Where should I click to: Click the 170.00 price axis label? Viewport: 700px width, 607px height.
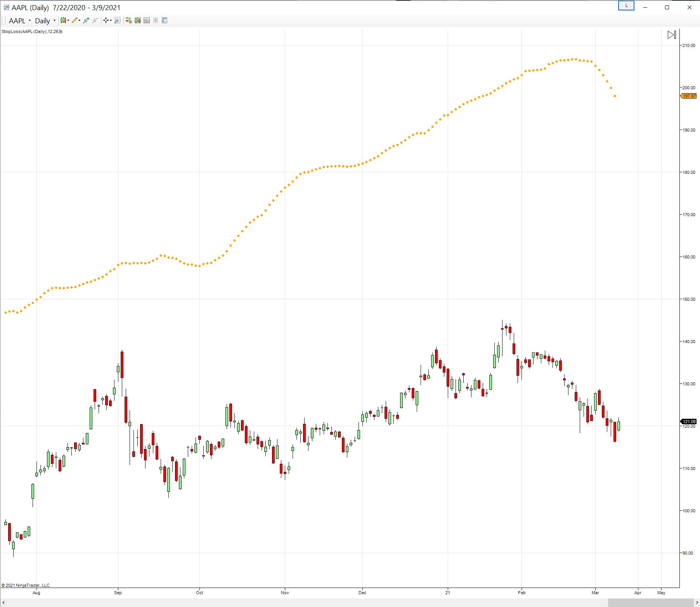689,215
